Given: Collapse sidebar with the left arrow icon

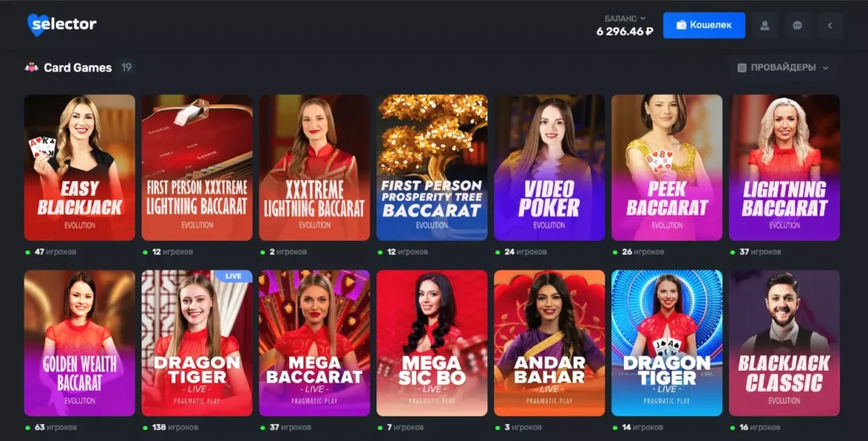Looking at the screenshot, I should [830, 25].
